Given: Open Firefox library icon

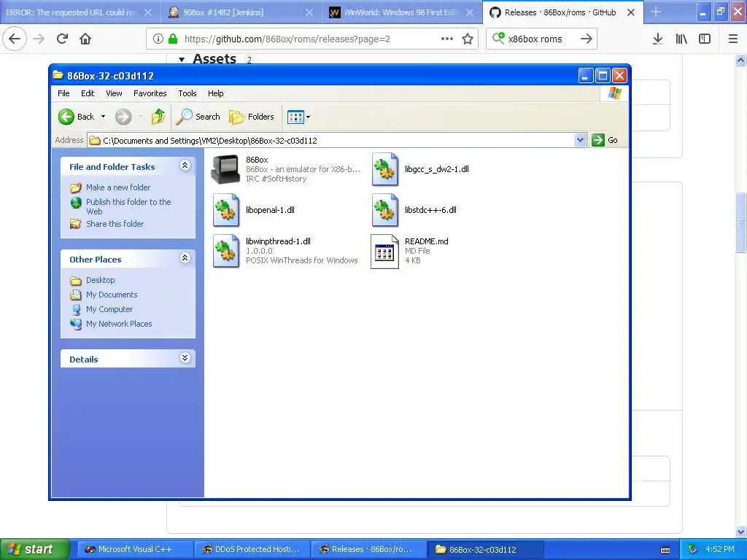Looking at the screenshot, I should [x=681, y=39].
